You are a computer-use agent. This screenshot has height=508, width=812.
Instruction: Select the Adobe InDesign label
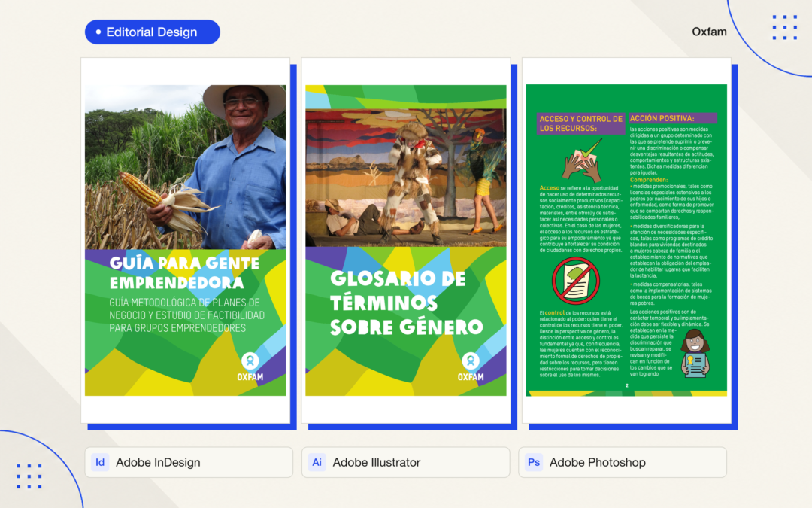tap(158, 462)
